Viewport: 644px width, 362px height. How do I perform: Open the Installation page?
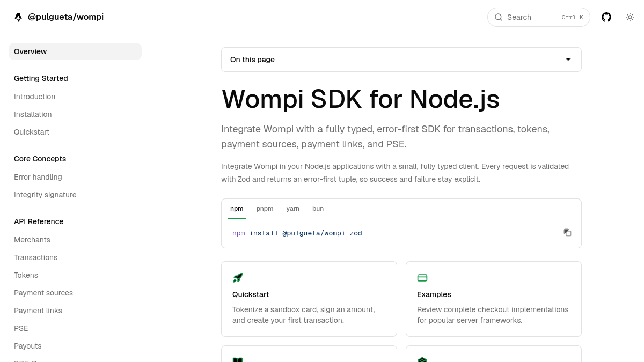tap(33, 114)
